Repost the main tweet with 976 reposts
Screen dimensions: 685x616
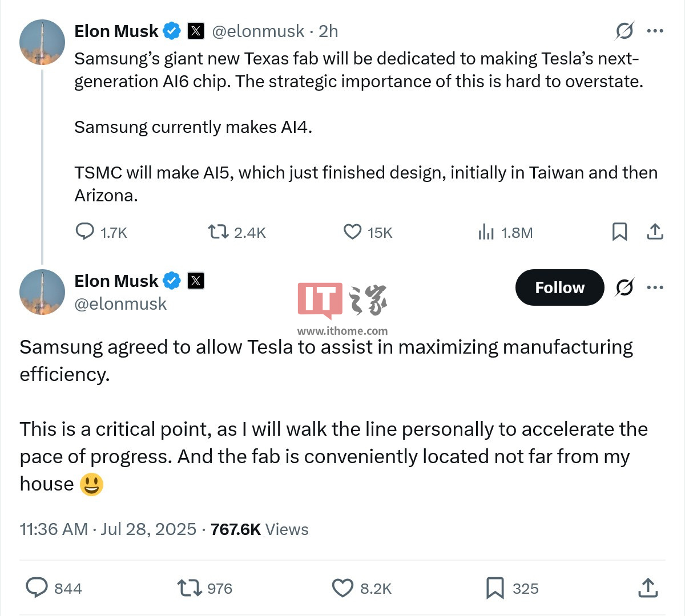pos(189,587)
